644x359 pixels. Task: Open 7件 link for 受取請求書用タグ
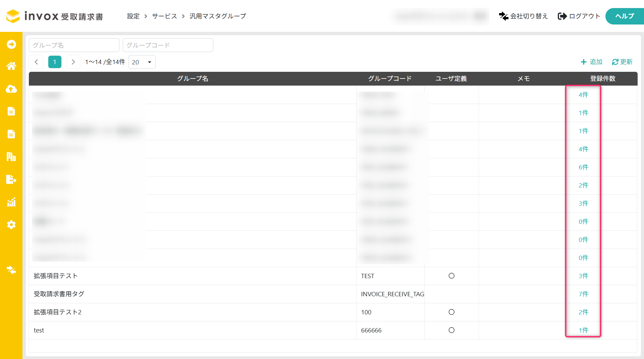click(x=583, y=294)
